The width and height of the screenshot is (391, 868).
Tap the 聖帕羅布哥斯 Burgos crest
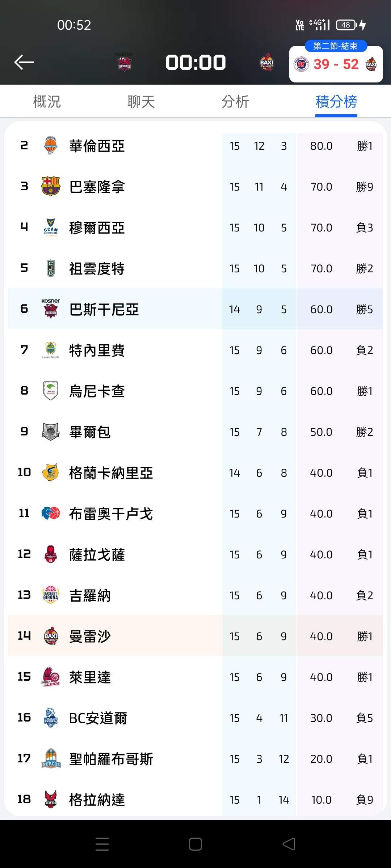click(x=51, y=759)
